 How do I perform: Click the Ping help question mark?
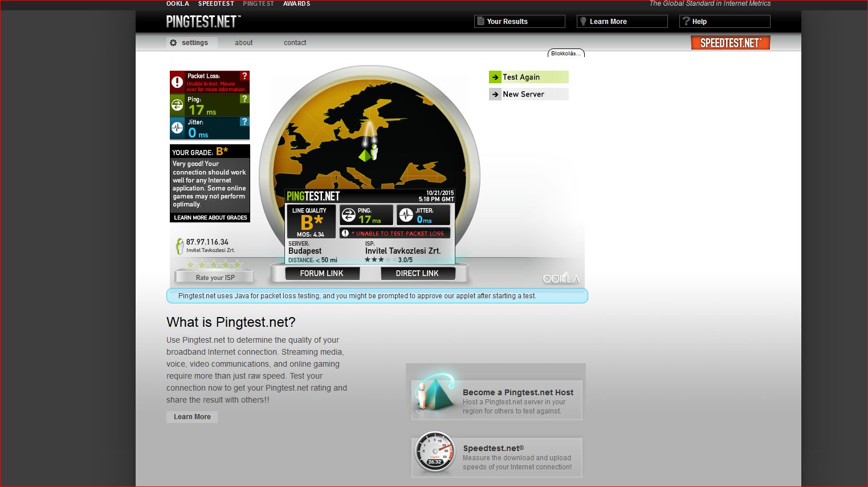[244, 99]
